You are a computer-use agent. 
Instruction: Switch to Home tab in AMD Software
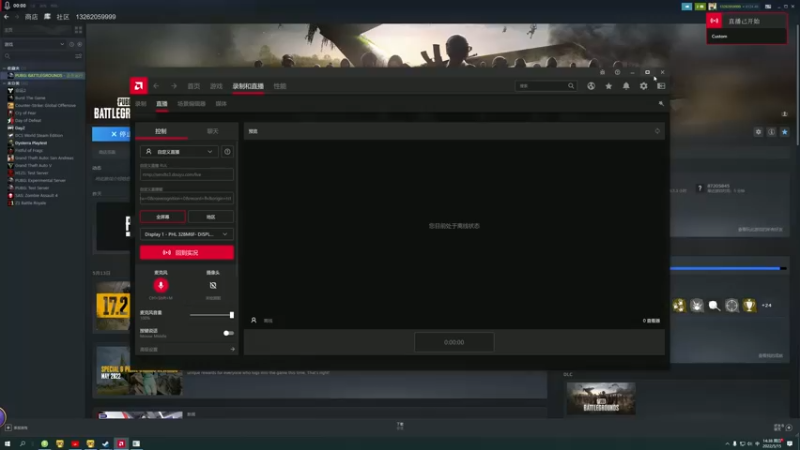click(x=194, y=86)
